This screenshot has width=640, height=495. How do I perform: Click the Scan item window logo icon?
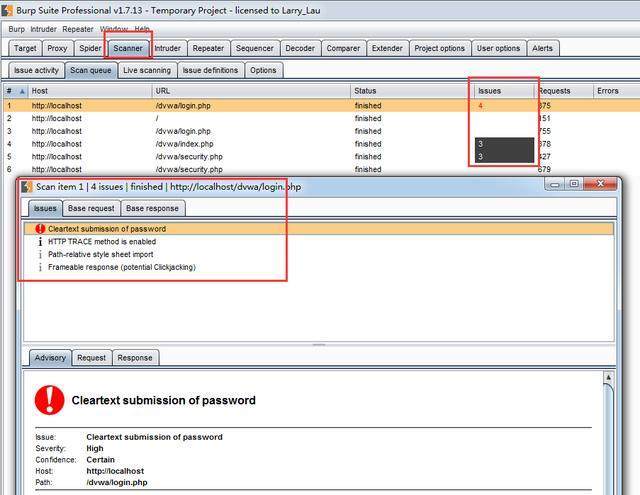[27, 187]
